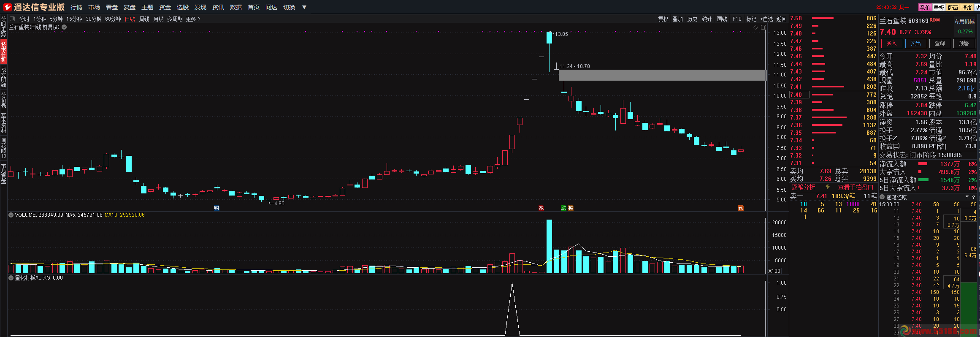
Task: Open 查看千档盘口 link
Action: click(x=855, y=187)
